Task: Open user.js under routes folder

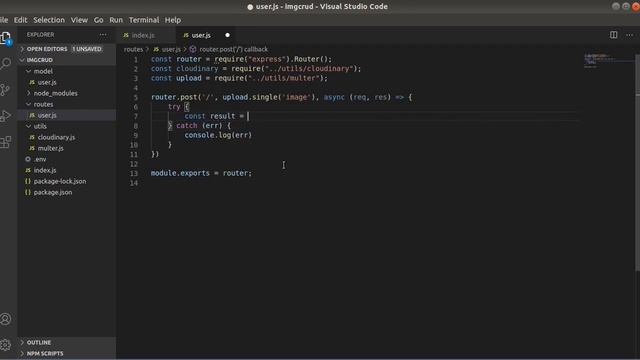Action: 47,115
